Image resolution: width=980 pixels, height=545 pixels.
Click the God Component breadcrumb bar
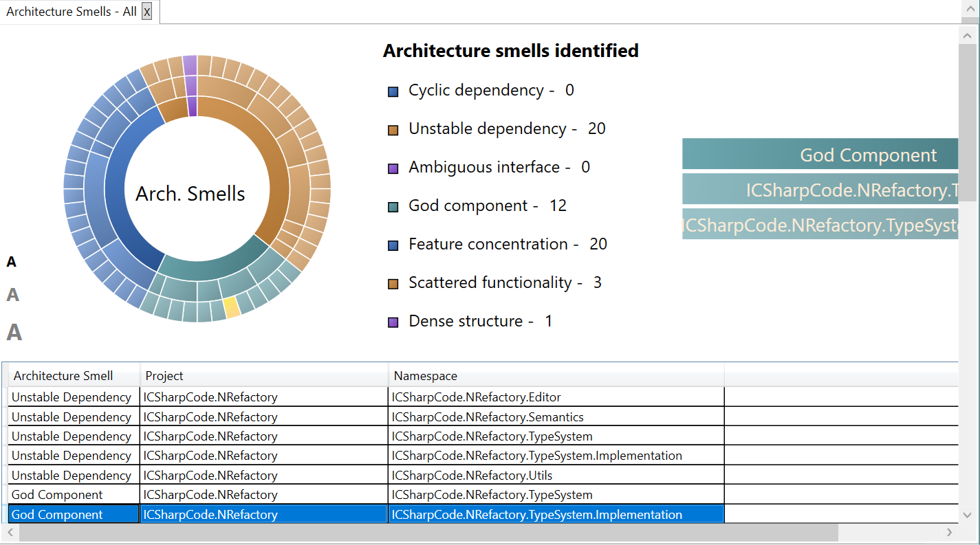click(x=820, y=154)
